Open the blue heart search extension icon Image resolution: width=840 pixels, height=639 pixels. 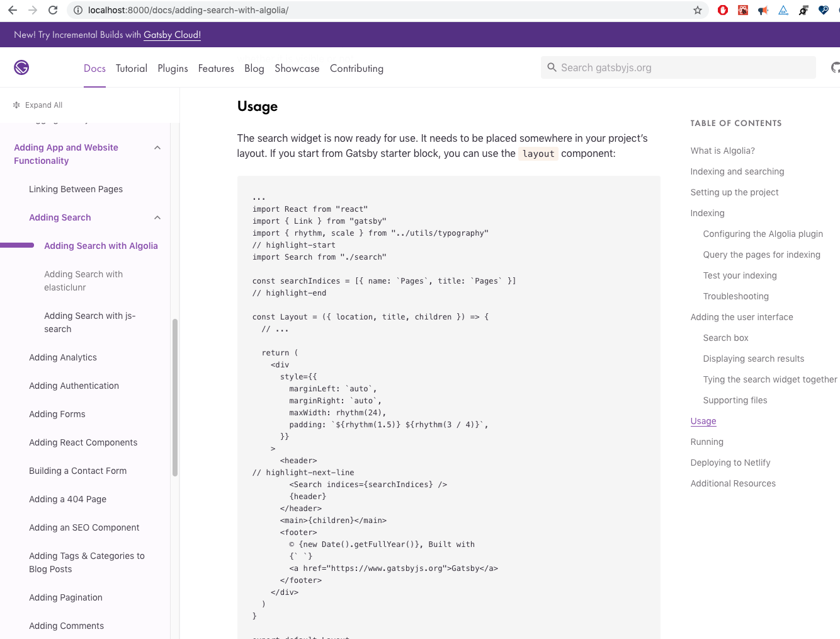[824, 10]
